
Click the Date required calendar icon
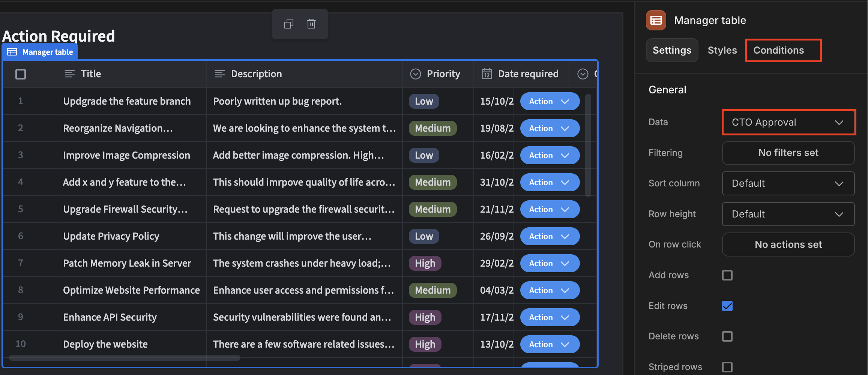487,73
